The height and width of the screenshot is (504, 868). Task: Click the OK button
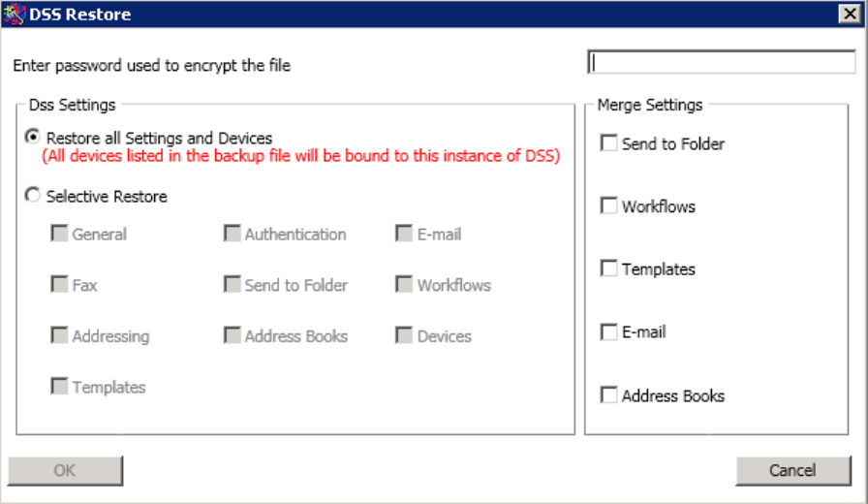click(65, 471)
